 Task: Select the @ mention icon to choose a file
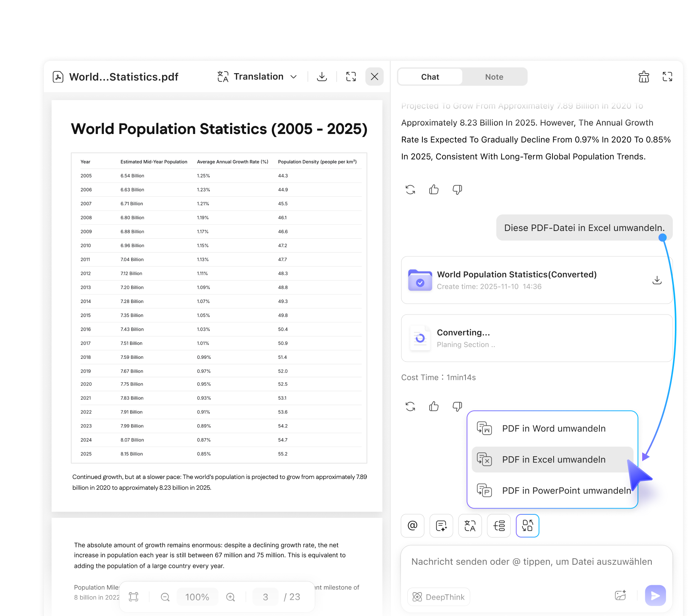pos(412,526)
